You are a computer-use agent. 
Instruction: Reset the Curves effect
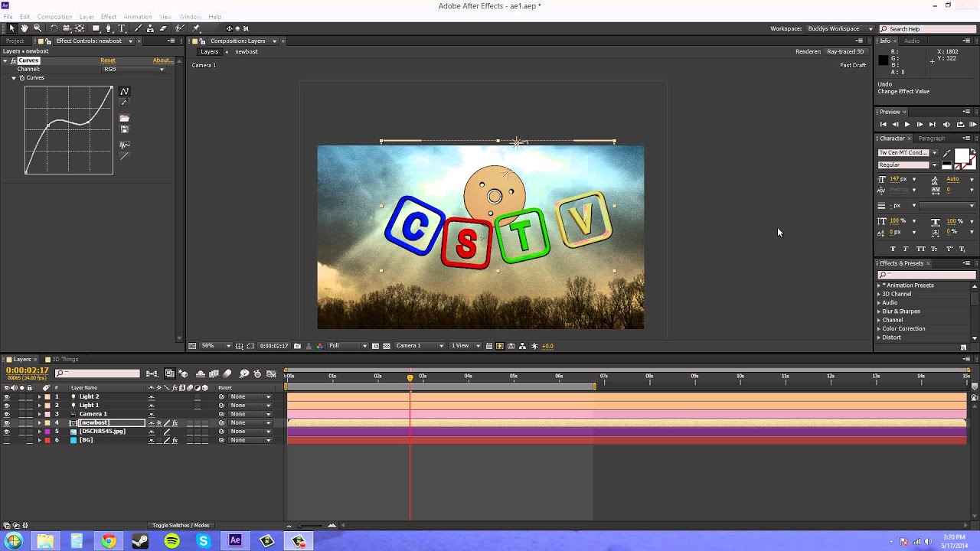[108, 60]
